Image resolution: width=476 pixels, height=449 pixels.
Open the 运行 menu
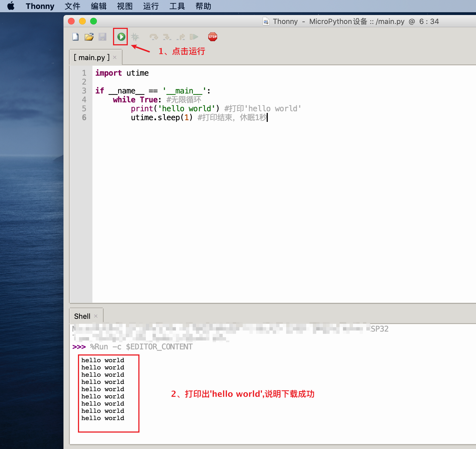click(151, 6)
